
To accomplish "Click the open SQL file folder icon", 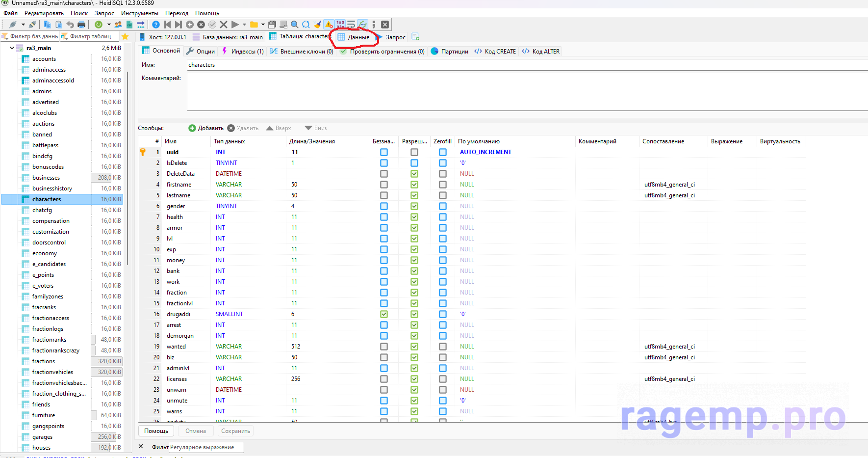I will click(x=254, y=25).
